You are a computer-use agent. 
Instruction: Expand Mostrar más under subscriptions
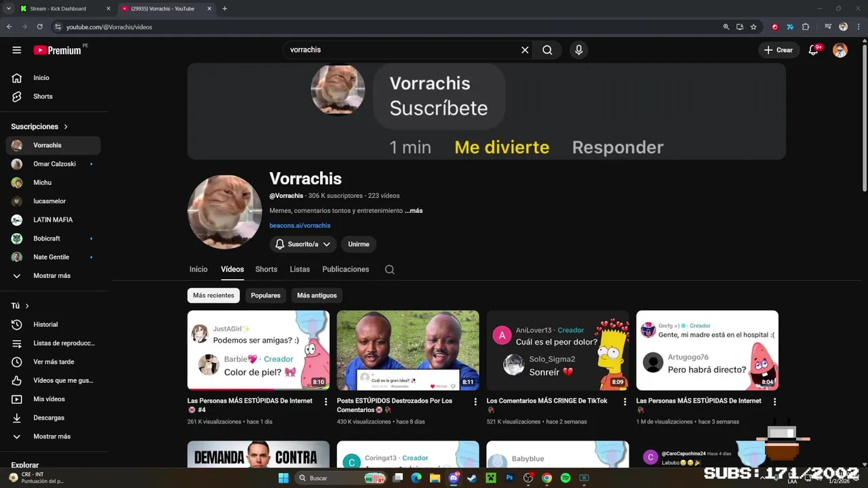pyautogui.click(x=53, y=276)
